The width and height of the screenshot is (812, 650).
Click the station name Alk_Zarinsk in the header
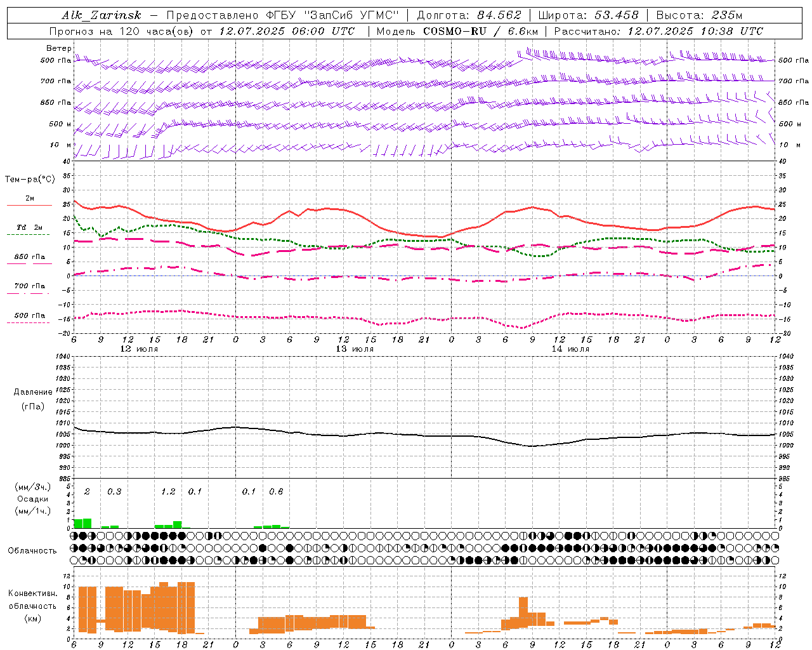pyautogui.click(x=101, y=15)
